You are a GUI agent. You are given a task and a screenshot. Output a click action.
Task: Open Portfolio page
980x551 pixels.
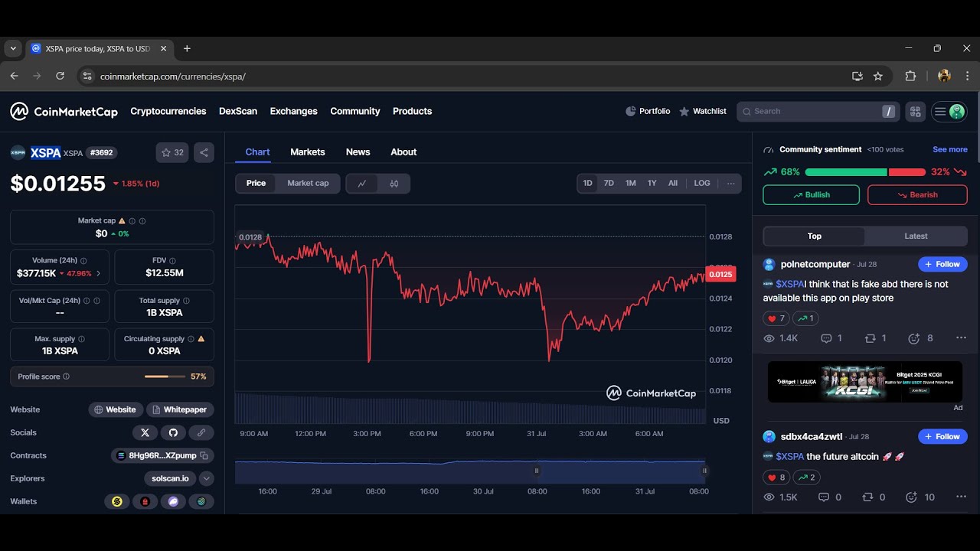(648, 112)
